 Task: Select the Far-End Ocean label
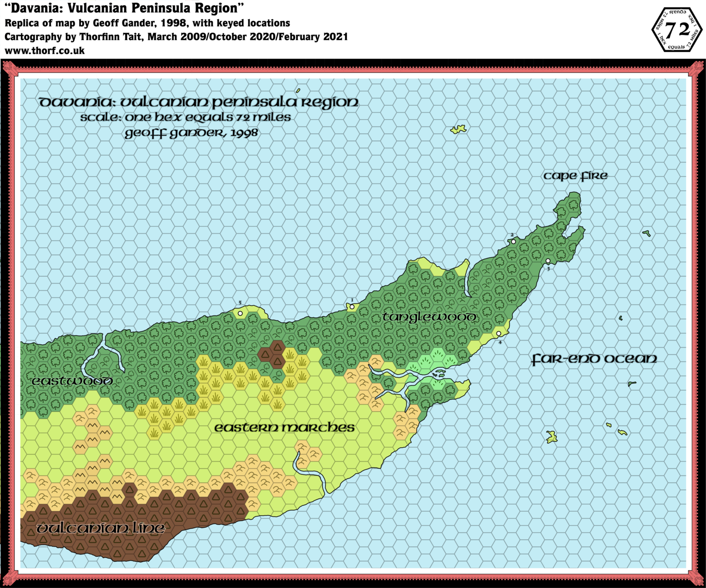[x=594, y=359]
